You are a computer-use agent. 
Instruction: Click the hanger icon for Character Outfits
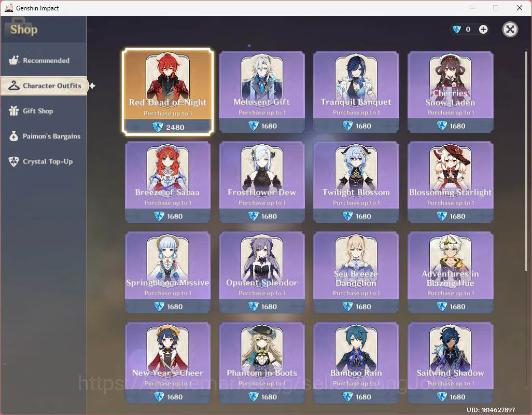tap(14, 86)
